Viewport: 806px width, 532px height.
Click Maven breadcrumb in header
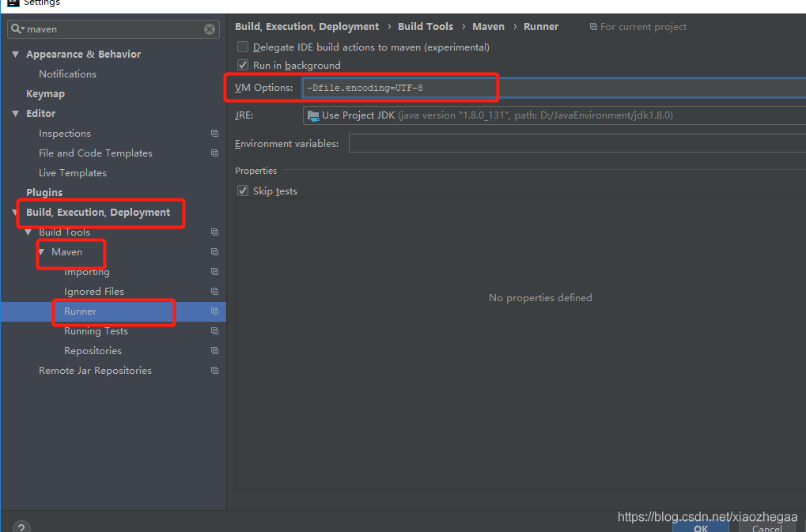[488, 27]
